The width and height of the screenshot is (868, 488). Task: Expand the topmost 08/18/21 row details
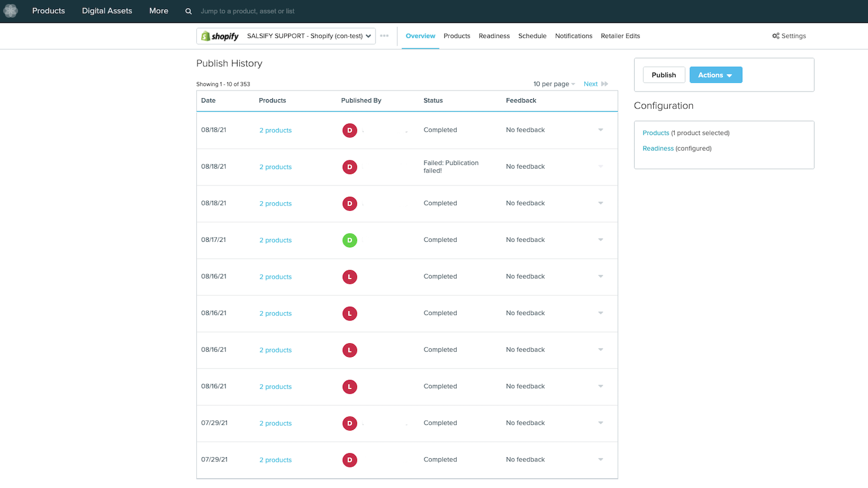(x=601, y=130)
